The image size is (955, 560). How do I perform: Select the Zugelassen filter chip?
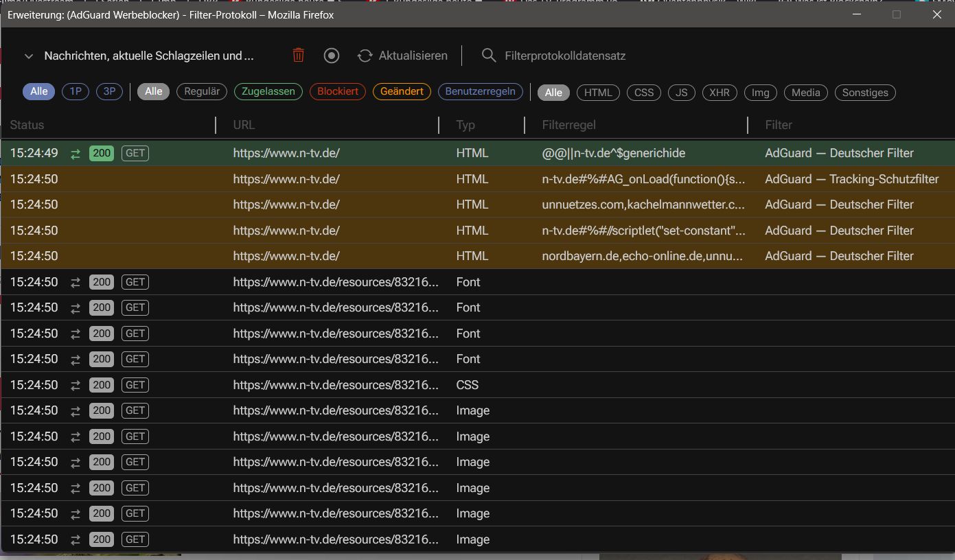click(x=268, y=91)
